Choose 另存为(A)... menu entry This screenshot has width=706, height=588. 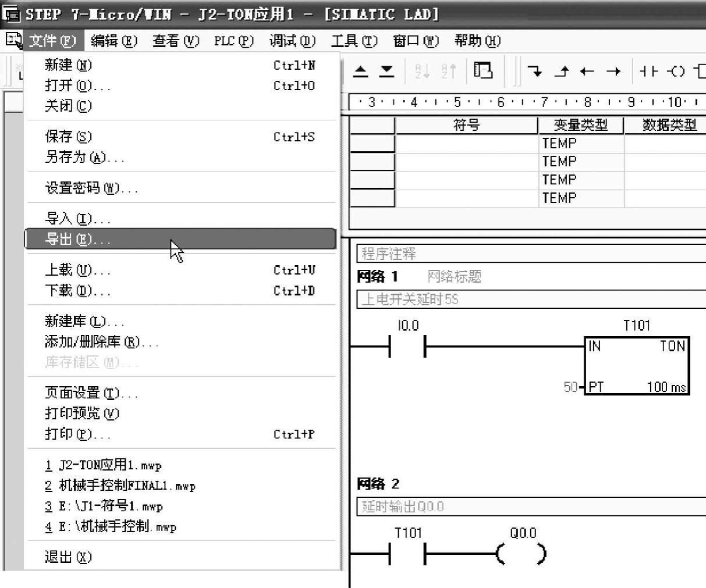[181, 157]
